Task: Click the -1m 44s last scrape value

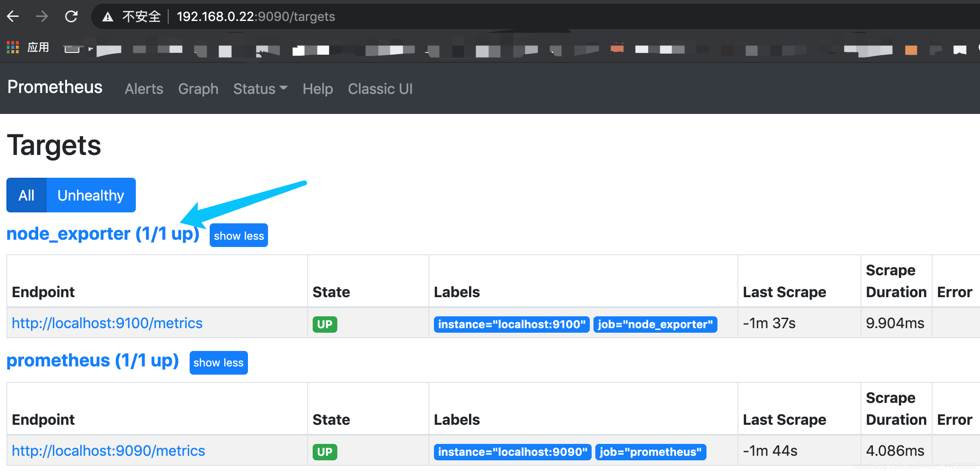Action: (x=770, y=451)
